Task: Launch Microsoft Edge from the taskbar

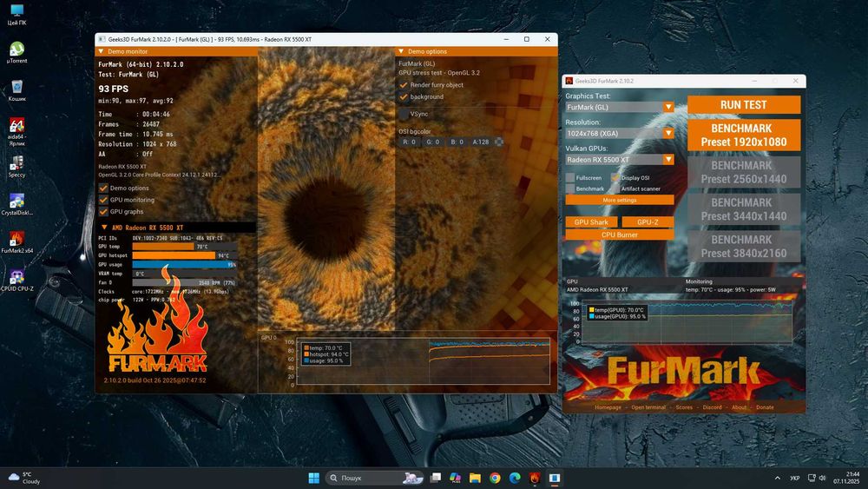Action: tap(515, 478)
